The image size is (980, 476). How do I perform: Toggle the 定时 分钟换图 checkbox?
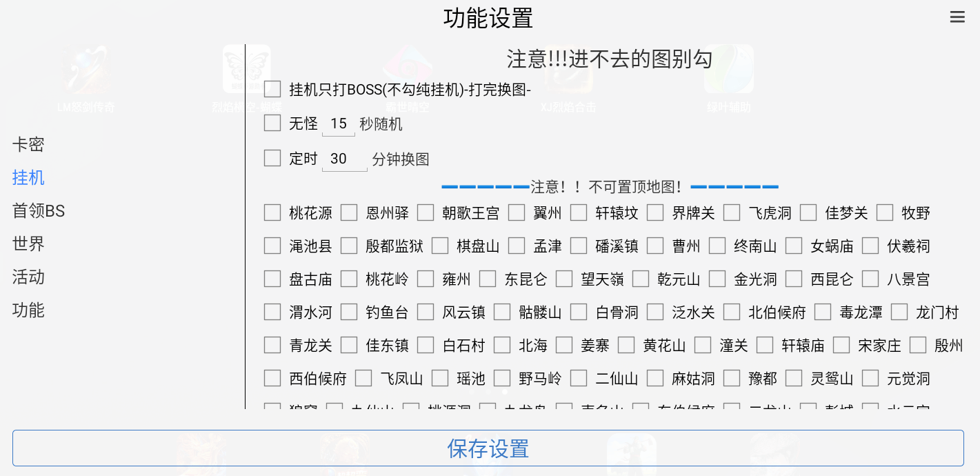click(x=272, y=158)
